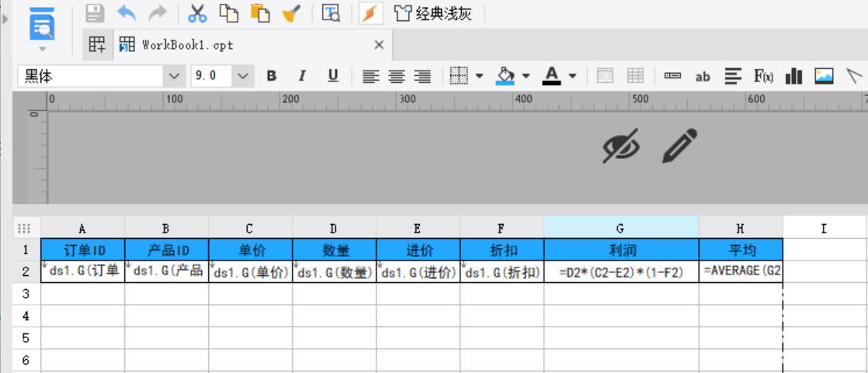The image size is (868, 373).
Task: Select column G header
Action: (x=621, y=228)
